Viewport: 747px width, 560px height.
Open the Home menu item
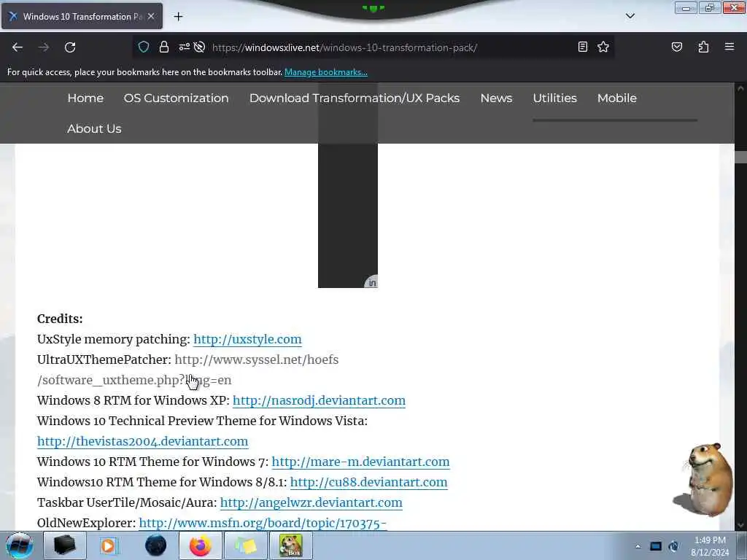click(85, 98)
